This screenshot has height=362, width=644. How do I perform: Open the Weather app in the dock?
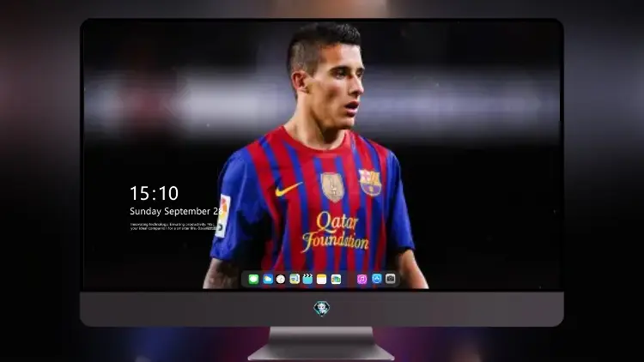tap(268, 280)
